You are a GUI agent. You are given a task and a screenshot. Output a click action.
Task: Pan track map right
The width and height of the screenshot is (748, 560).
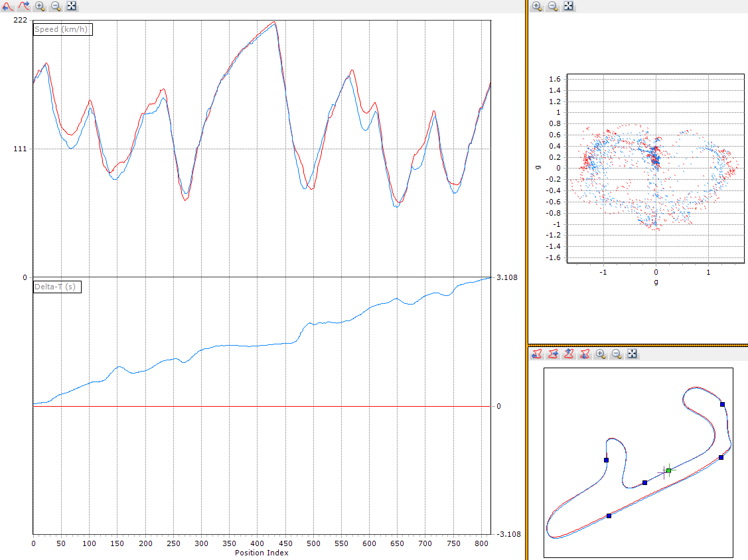point(553,354)
